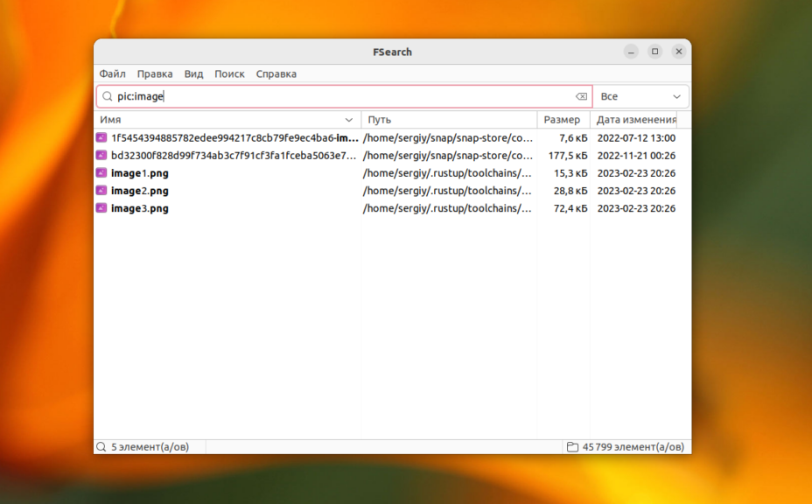
Task: Open the Файл menu
Action: (112, 74)
